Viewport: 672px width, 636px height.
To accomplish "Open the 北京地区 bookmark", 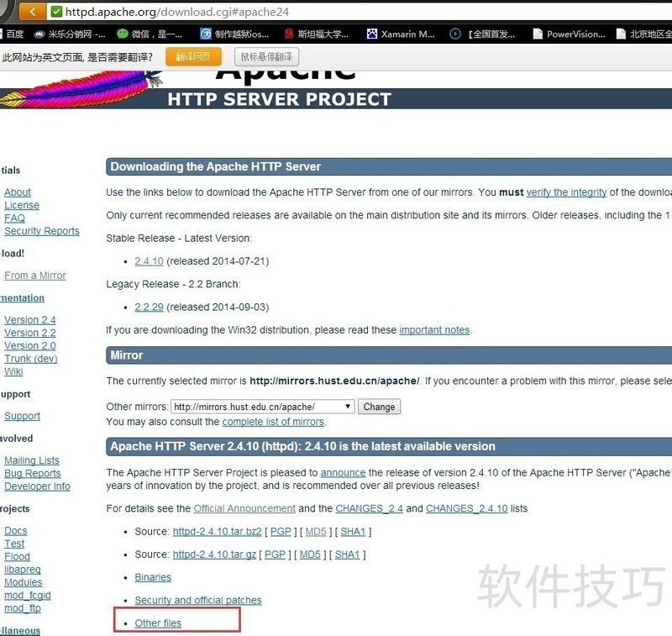I will pyautogui.click(x=644, y=34).
